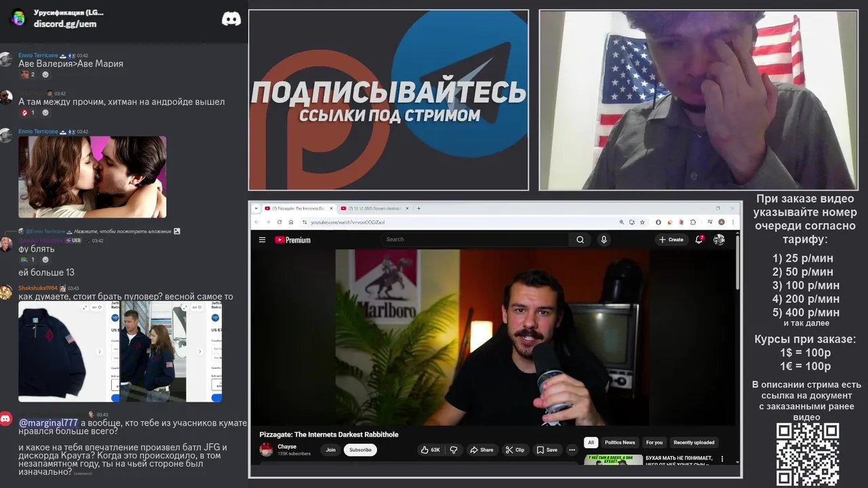Screen dimensions: 868x488
Task: Click the YouTube search magnifier button
Action: tap(580, 239)
